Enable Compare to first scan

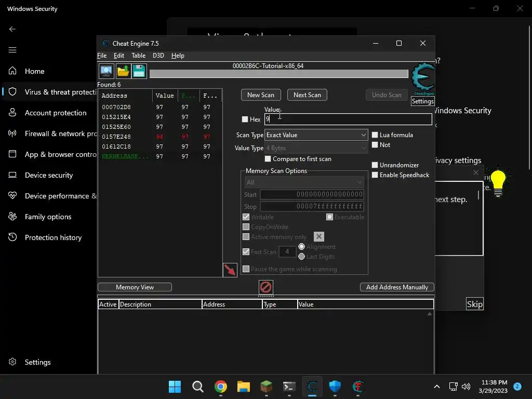[x=268, y=159]
